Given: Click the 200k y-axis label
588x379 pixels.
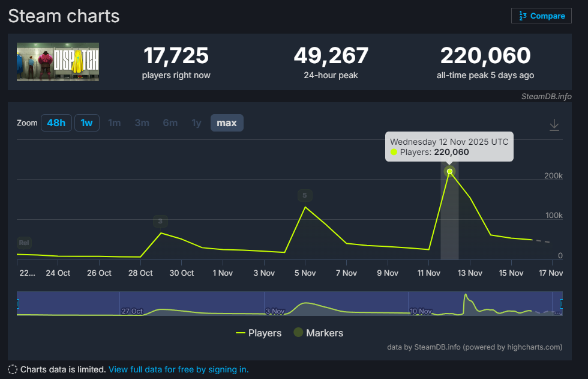Looking at the screenshot, I should click(x=553, y=175).
